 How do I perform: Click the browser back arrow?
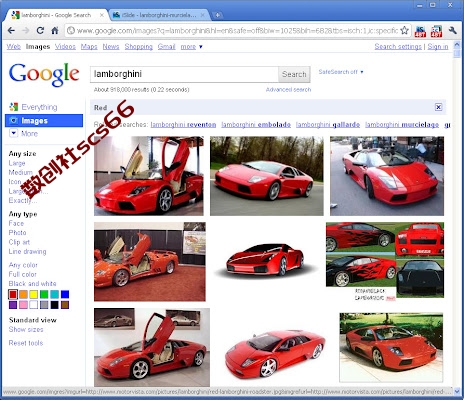pyautogui.click(x=11, y=31)
